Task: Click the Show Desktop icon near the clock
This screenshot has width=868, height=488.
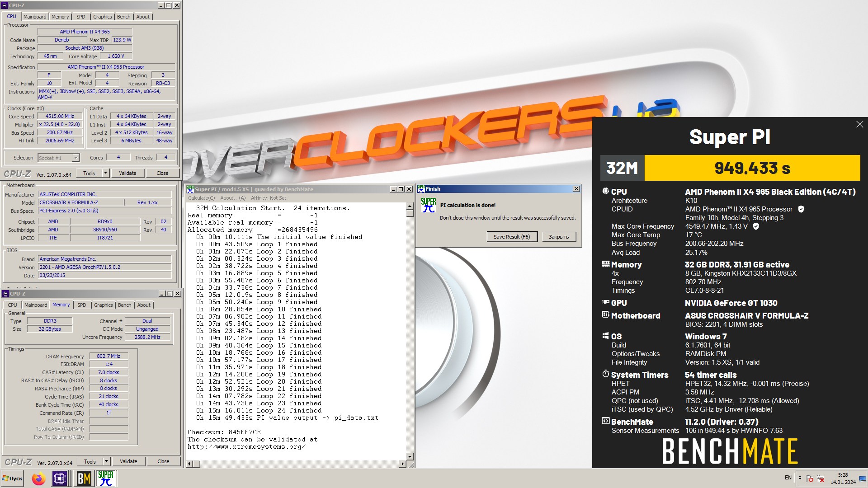Action: tap(863, 479)
